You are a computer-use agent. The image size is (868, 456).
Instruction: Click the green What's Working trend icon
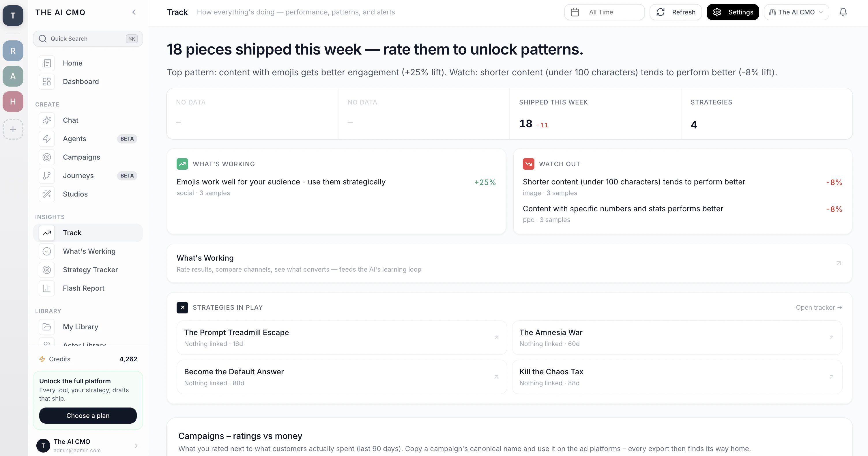pyautogui.click(x=182, y=164)
